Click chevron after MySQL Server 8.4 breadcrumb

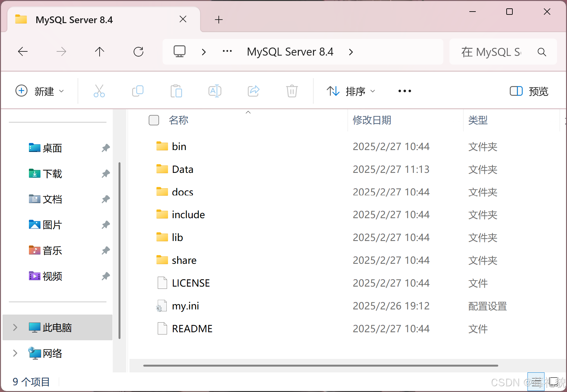tap(351, 52)
